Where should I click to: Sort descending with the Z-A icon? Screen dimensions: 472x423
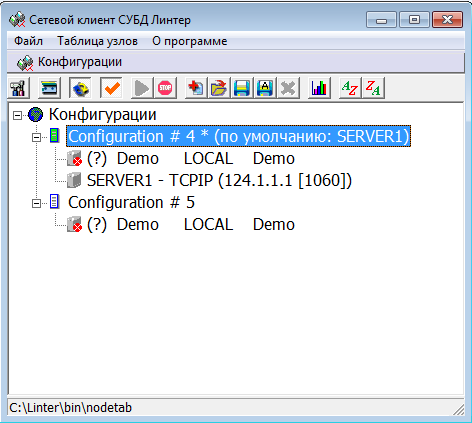coord(373,88)
